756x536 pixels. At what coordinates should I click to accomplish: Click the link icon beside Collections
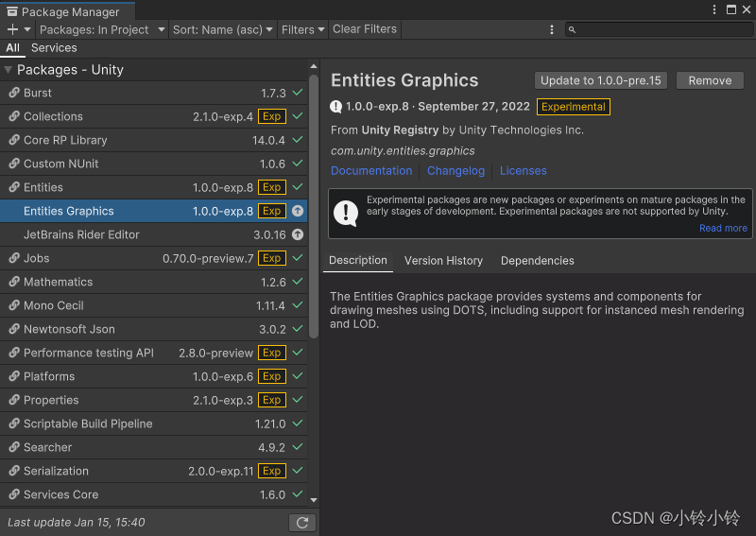tap(14, 116)
